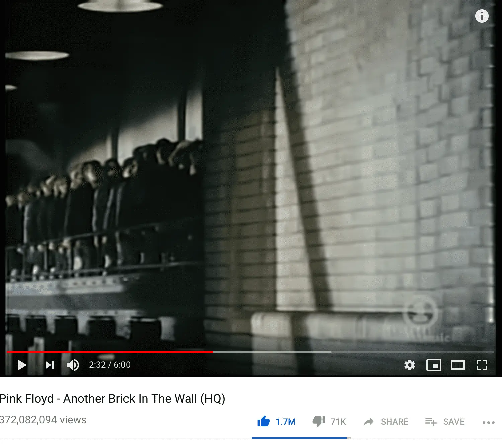
Task: Open the info card icon
Action: (x=482, y=16)
